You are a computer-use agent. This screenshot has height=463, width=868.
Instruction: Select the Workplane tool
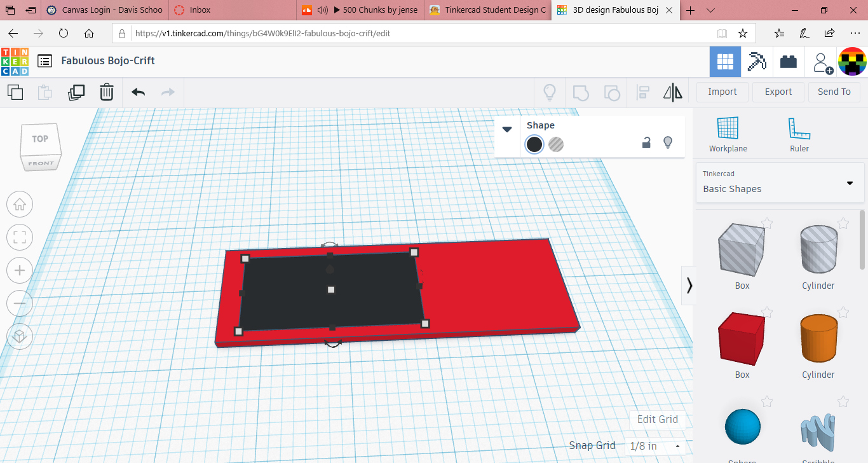[x=728, y=135]
